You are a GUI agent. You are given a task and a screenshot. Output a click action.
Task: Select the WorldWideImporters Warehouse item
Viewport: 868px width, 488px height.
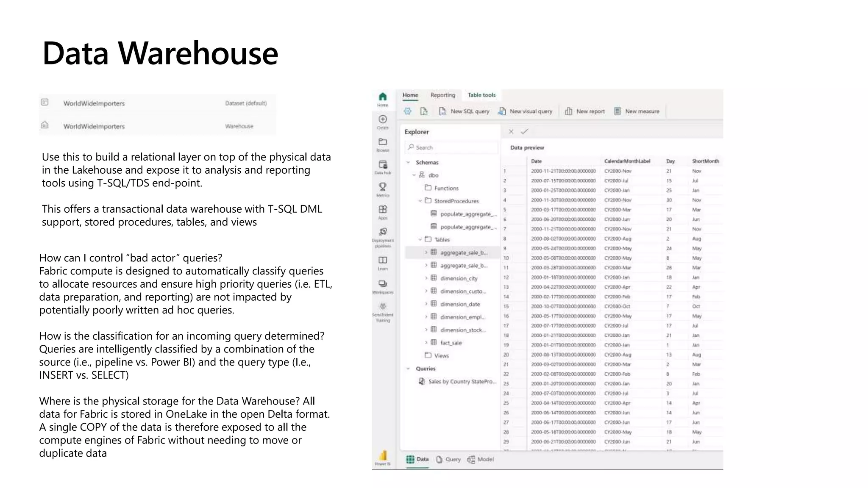(157, 126)
